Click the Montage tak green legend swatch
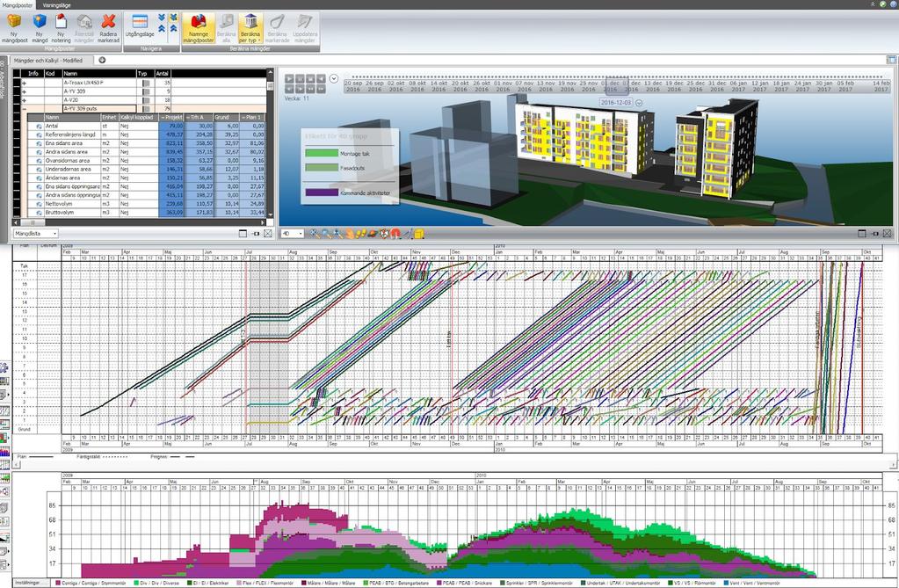 321,153
